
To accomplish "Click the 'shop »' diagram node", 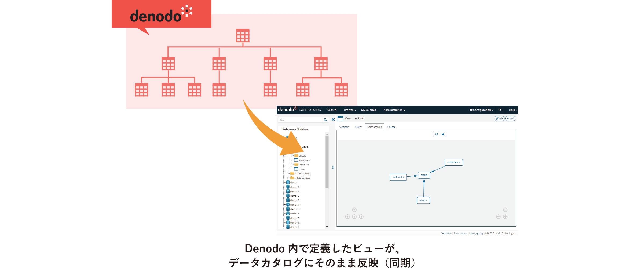I will click(x=423, y=200).
